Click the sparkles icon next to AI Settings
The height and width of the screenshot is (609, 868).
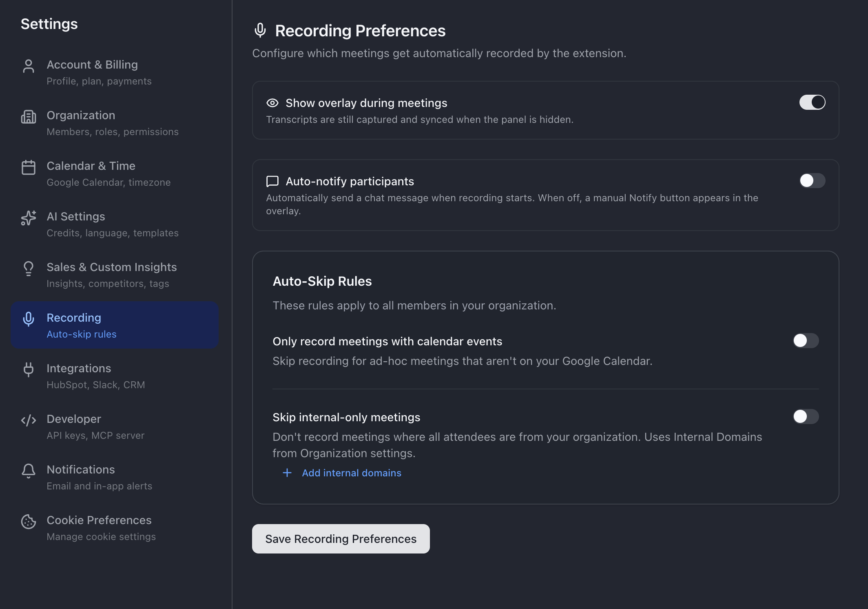(x=29, y=218)
